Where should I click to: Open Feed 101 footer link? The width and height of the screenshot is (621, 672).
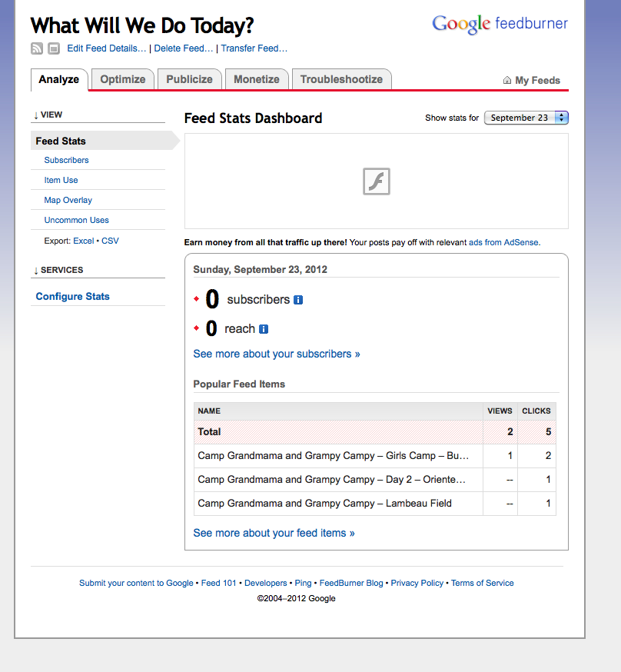pos(219,584)
